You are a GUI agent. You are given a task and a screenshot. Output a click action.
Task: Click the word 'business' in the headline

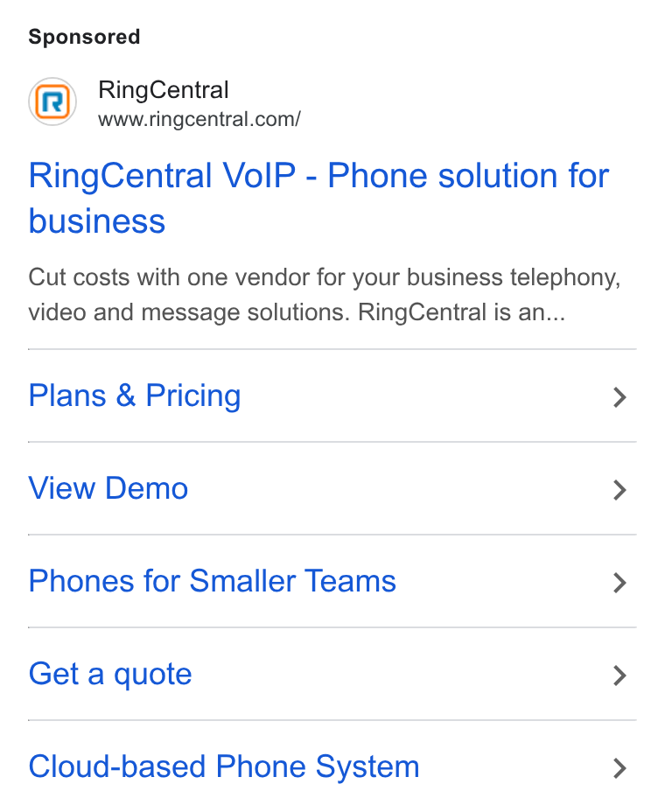pyautogui.click(x=97, y=221)
